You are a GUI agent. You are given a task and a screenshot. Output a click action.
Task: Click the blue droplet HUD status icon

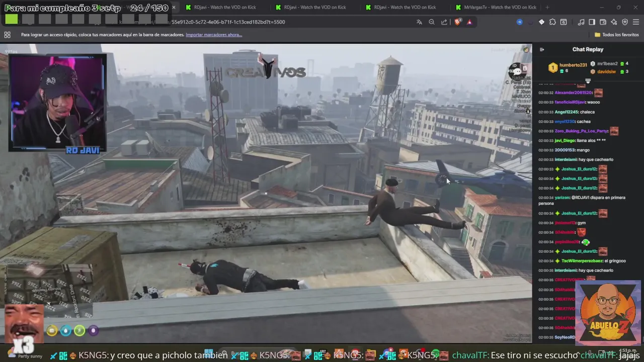pos(65,330)
